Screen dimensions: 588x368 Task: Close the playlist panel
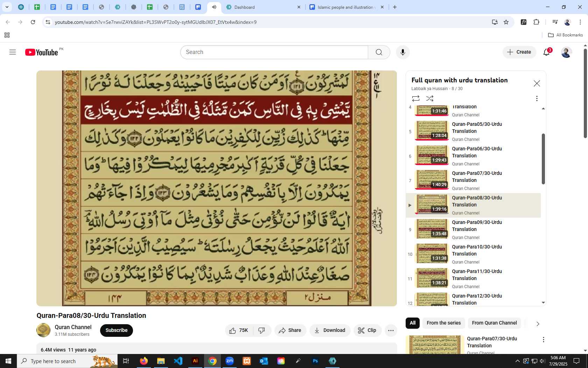537,83
